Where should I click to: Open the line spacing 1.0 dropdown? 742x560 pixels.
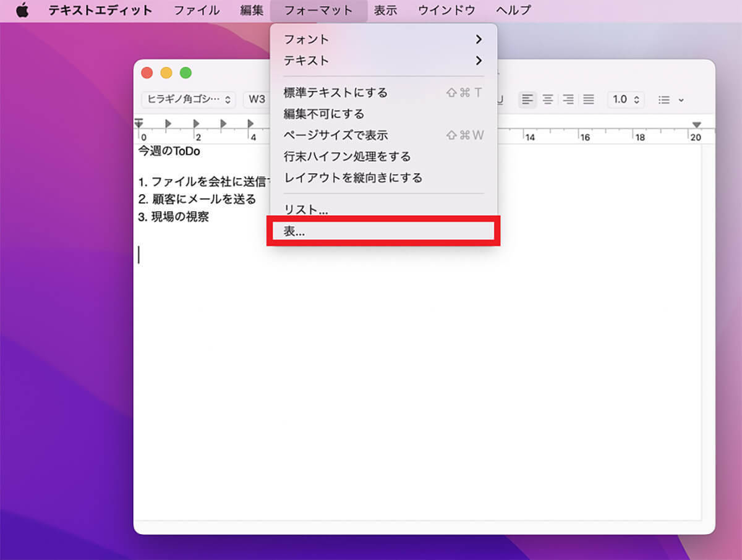pyautogui.click(x=626, y=100)
